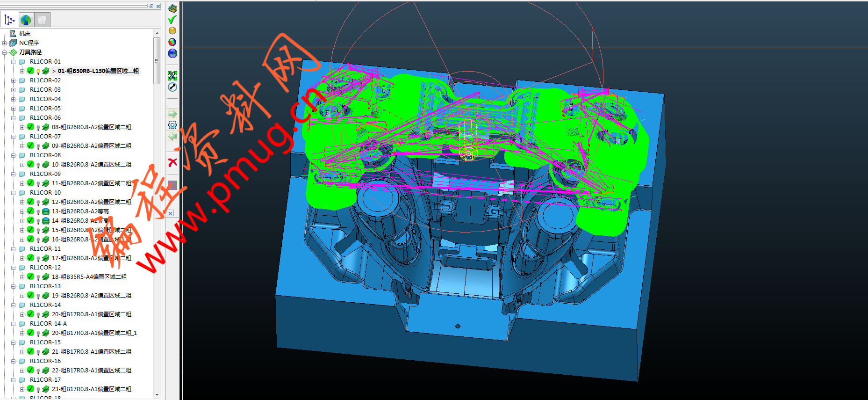Switch to the globe browser tab

(26, 20)
